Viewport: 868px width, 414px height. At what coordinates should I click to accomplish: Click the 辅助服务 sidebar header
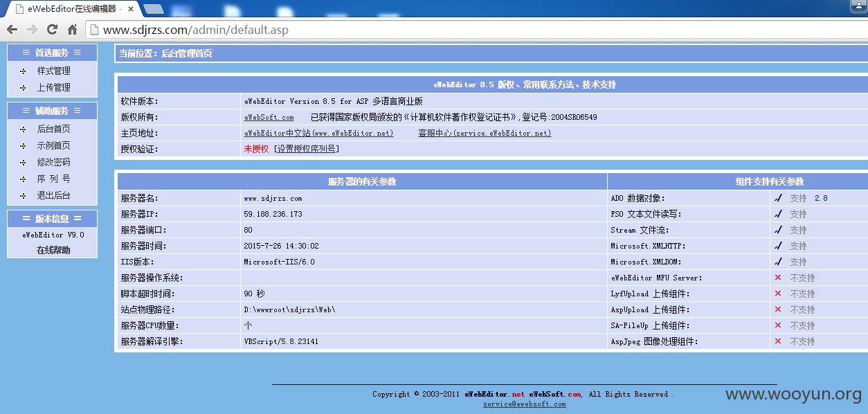click(52, 111)
